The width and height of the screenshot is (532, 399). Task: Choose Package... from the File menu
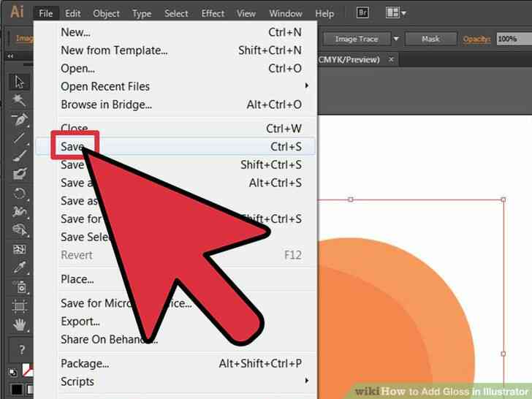click(x=175, y=363)
